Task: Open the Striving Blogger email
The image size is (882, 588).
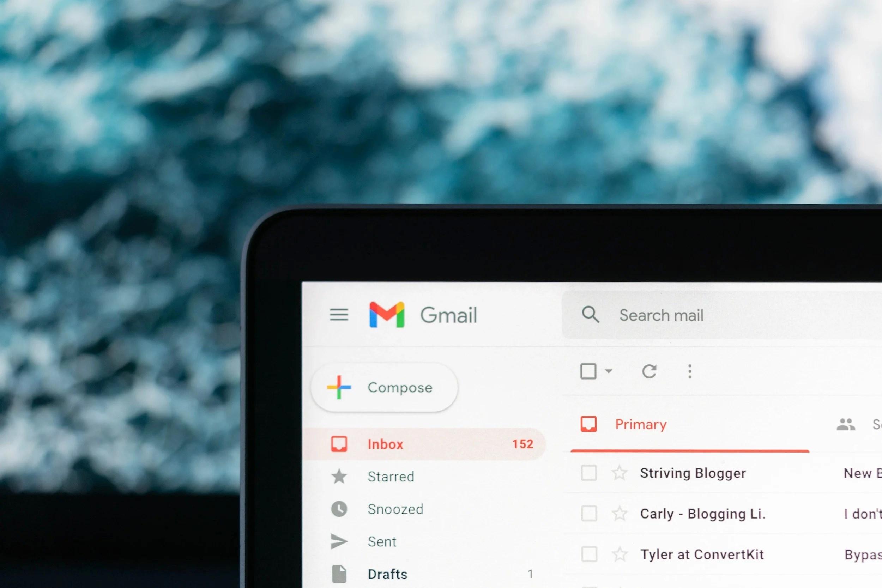Action: (x=694, y=473)
